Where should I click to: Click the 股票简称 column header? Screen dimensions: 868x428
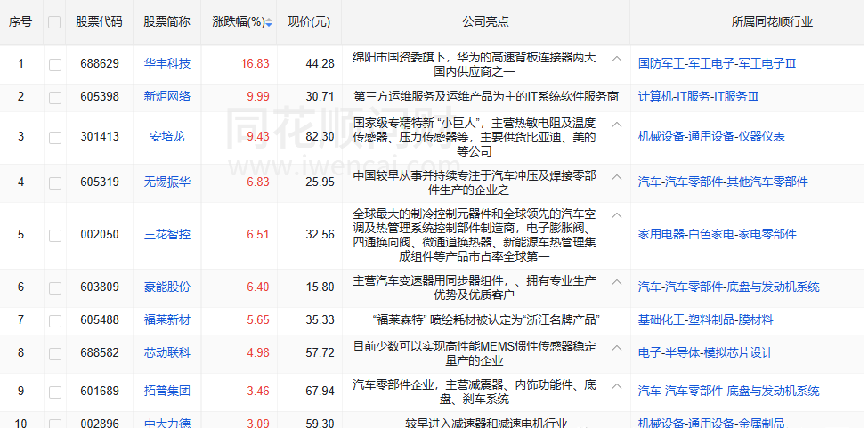tap(166, 22)
